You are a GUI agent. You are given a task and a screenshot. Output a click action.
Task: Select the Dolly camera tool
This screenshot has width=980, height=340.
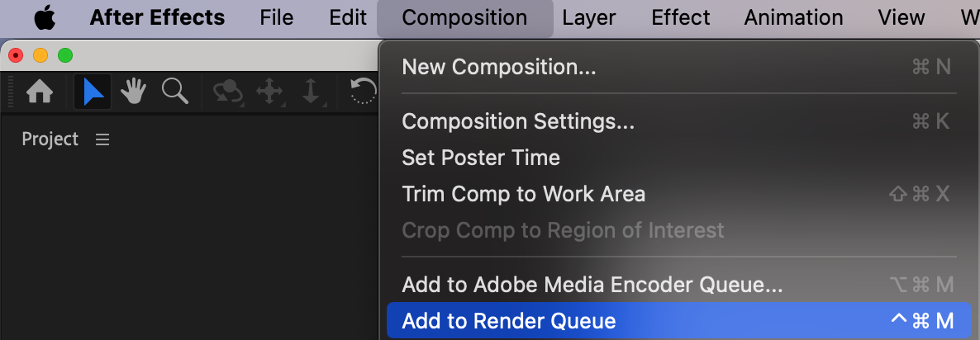point(311,92)
